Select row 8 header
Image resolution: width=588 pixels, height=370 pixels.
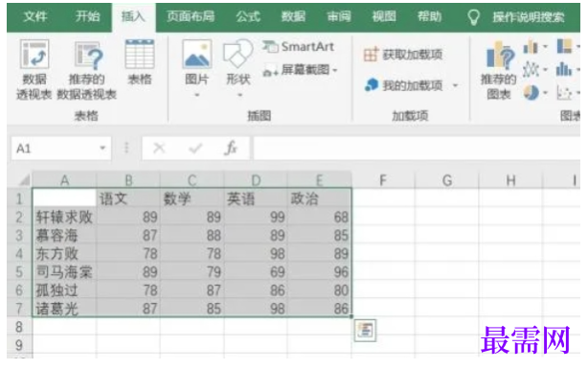coord(19,327)
